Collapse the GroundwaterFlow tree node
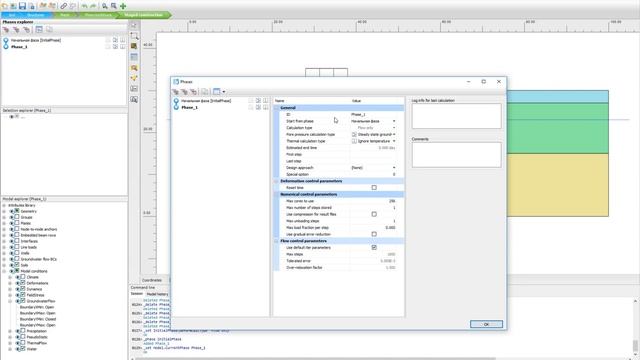The image size is (640, 360). click(10, 301)
